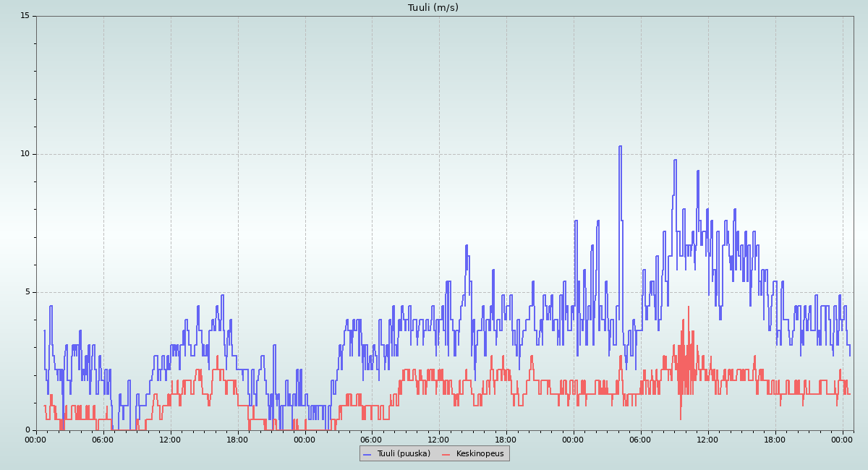868x470 pixels.
Task: Click the last 12:00 time axis label
Action: 707,439
